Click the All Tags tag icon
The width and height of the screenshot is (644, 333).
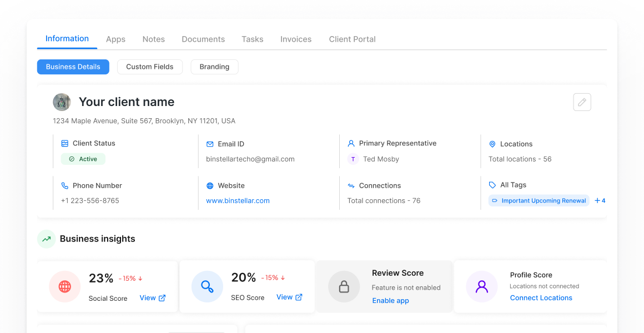click(492, 185)
